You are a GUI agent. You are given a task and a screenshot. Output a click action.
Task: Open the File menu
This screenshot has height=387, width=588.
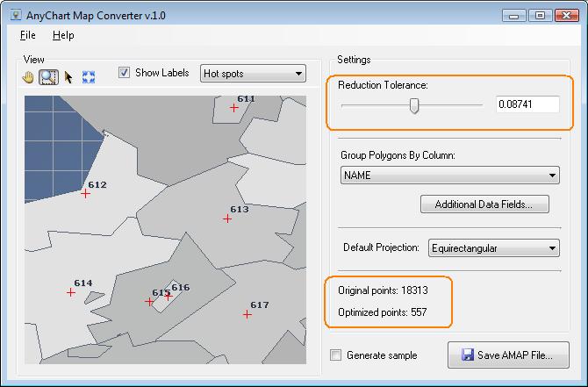click(x=27, y=35)
